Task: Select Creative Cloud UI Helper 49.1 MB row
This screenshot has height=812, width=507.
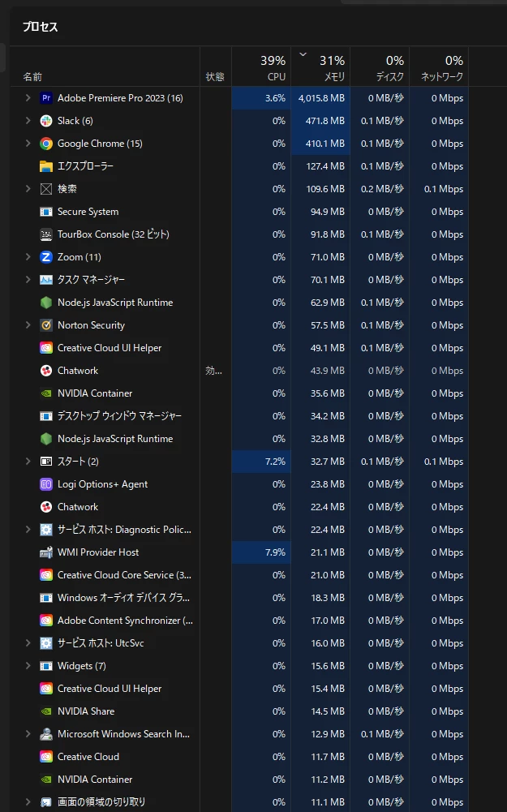Action: 239,348
